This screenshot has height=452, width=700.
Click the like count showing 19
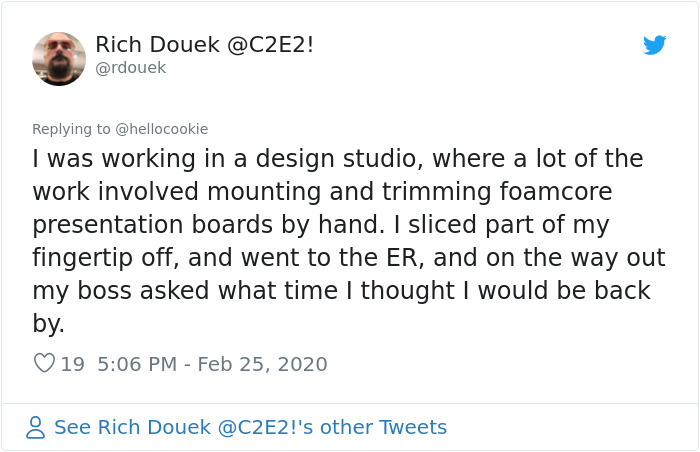tap(72, 364)
